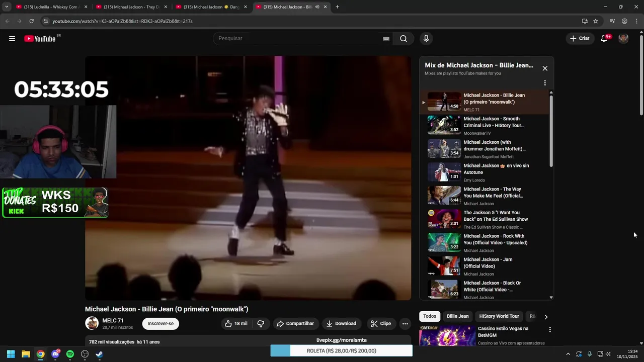Go to the YouTube home logo
This screenshot has height=362, width=644.
point(40,39)
